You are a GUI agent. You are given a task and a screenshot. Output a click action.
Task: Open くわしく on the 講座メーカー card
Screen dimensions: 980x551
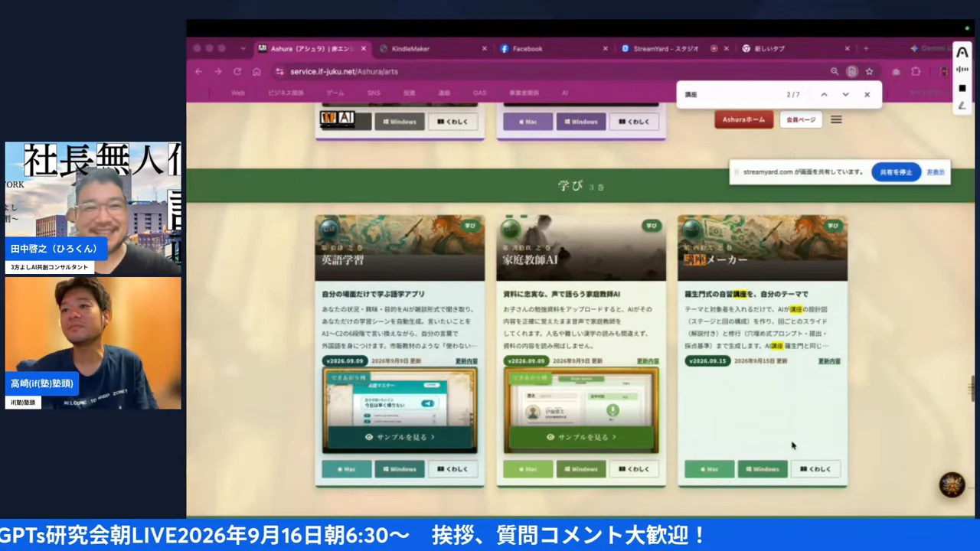[815, 469]
